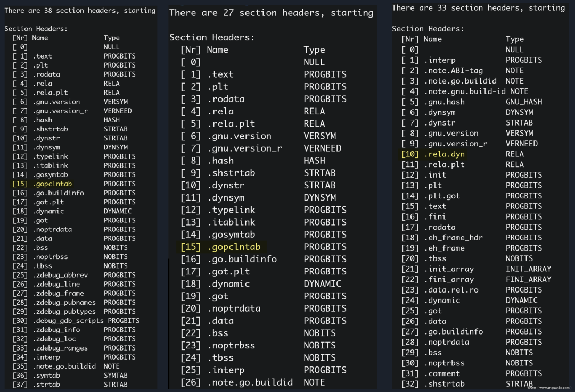Click .note.go.buildid in the 33-header listing
The height and width of the screenshot is (392, 575).
tap(461, 81)
